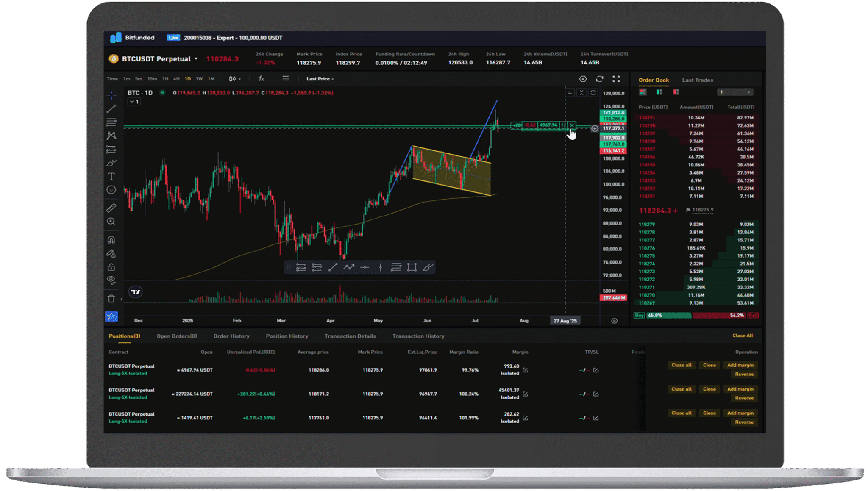Select the magnet mode tool

(x=111, y=240)
